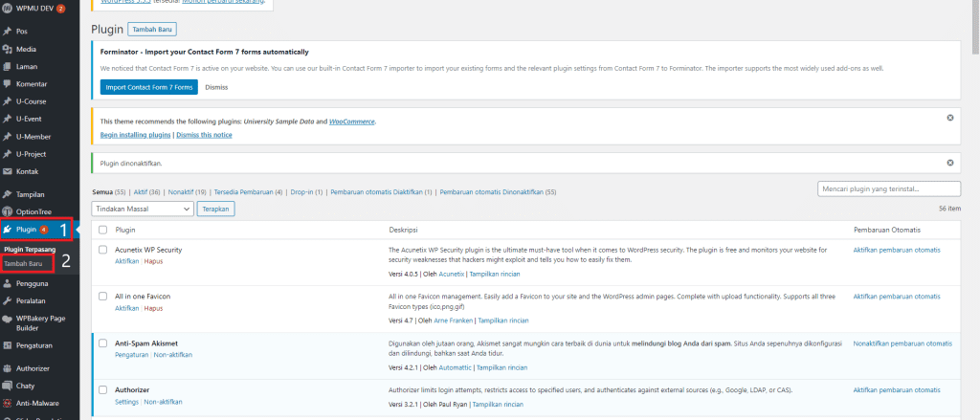Click the WPBakery Page Builder icon
Image resolution: width=980 pixels, height=420 pixels.
tap(7, 319)
